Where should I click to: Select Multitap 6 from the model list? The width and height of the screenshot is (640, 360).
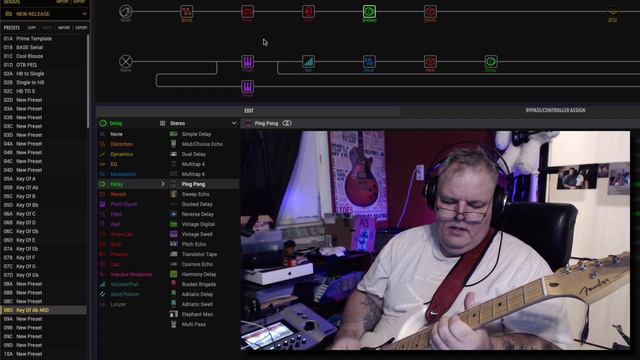click(193, 174)
